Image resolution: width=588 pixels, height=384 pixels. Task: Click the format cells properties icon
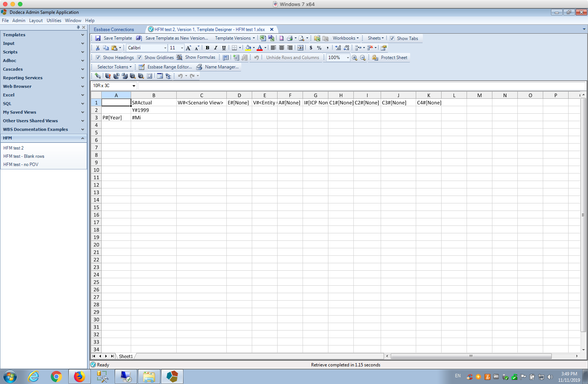384,48
